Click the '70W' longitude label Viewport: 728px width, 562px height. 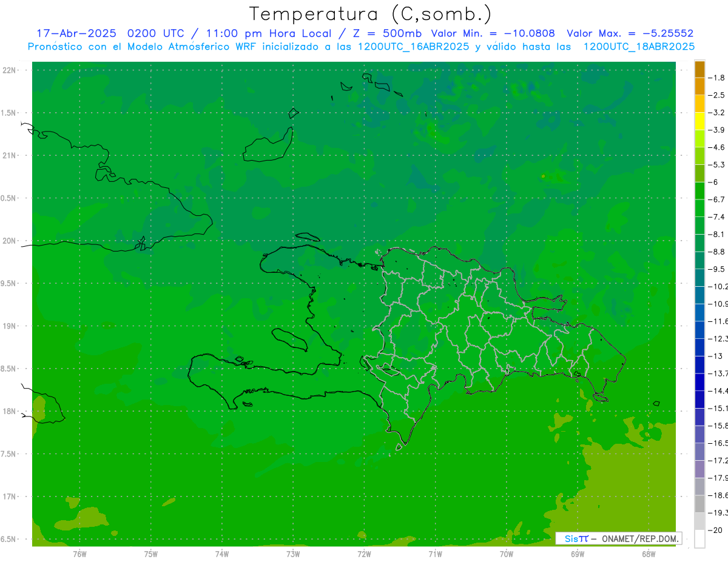(x=506, y=554)
